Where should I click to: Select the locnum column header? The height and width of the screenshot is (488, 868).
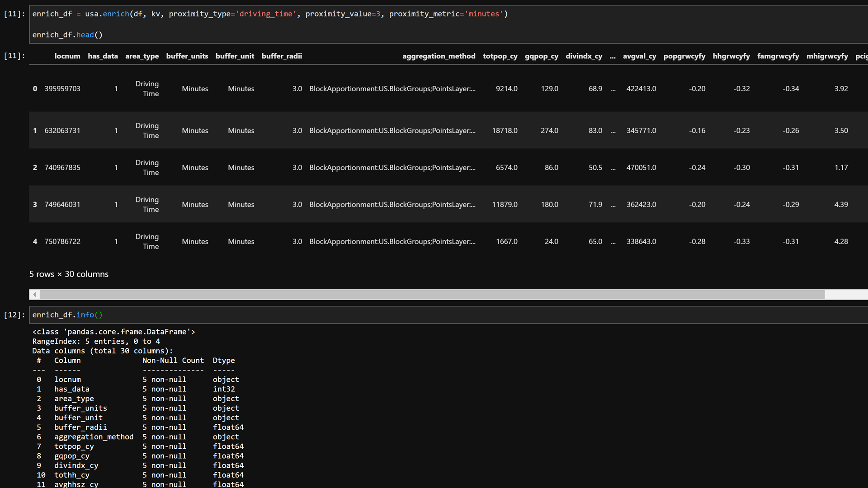67,56
